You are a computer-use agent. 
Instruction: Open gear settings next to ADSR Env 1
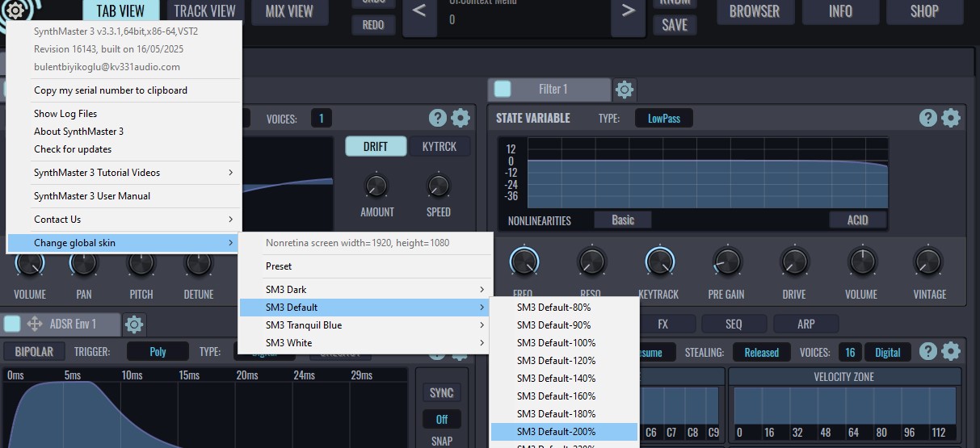(134, 324)
